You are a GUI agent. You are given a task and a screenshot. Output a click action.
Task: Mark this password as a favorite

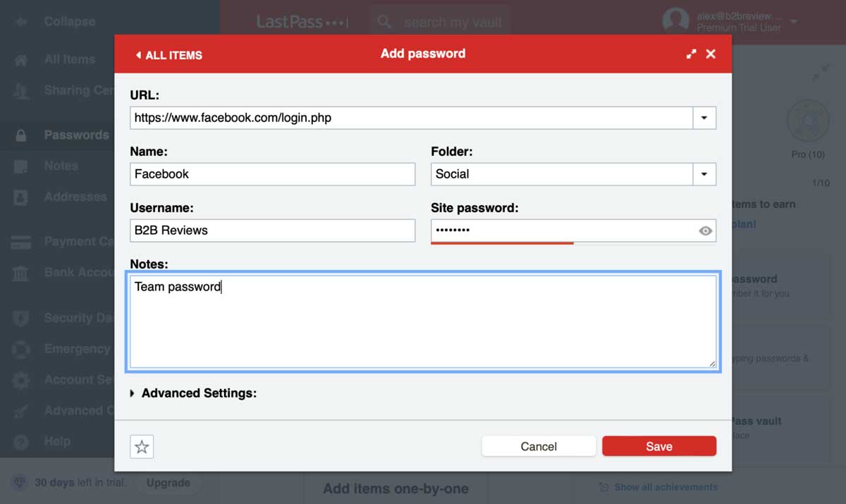(x=142, y=446)
